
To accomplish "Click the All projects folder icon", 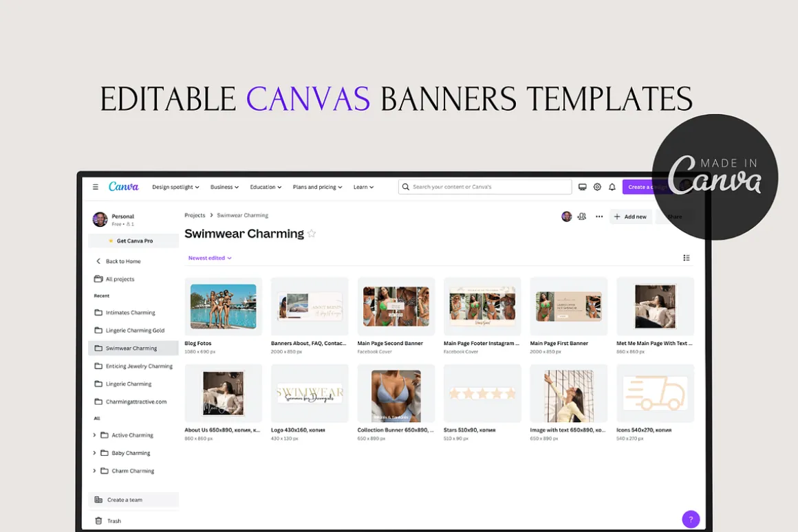I will 98,278.
